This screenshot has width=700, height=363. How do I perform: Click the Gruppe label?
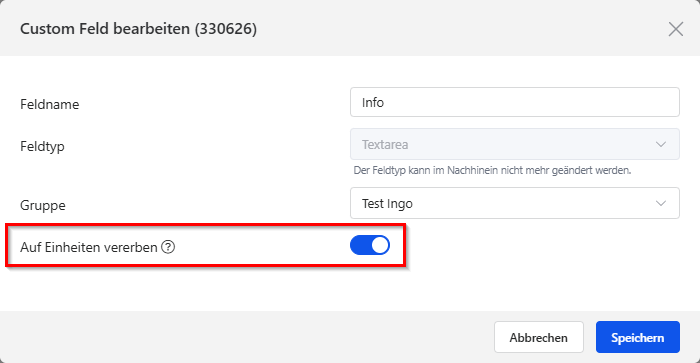[x=43, y=205]
